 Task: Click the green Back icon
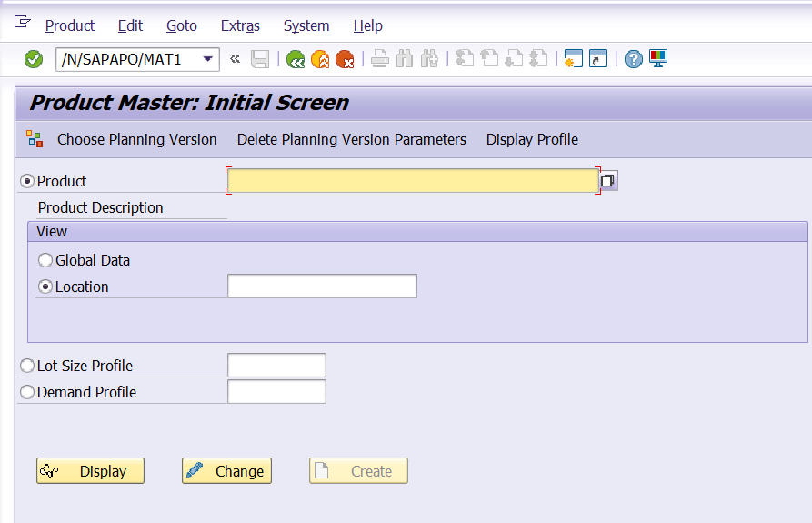(296, 59)
